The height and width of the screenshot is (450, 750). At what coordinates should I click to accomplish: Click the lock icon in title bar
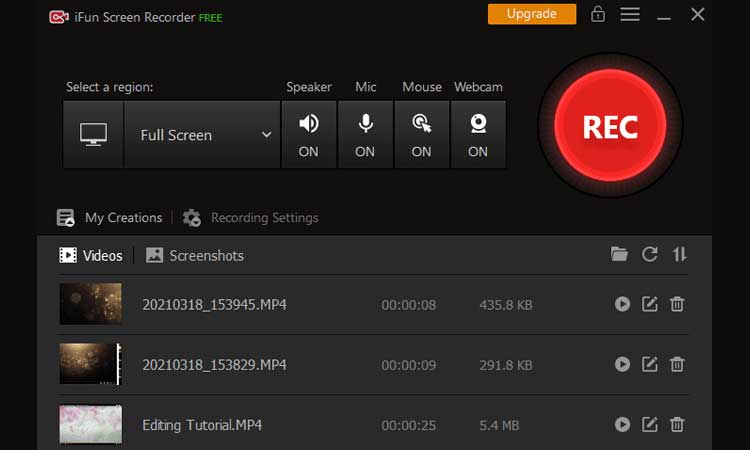pos(598,14)
